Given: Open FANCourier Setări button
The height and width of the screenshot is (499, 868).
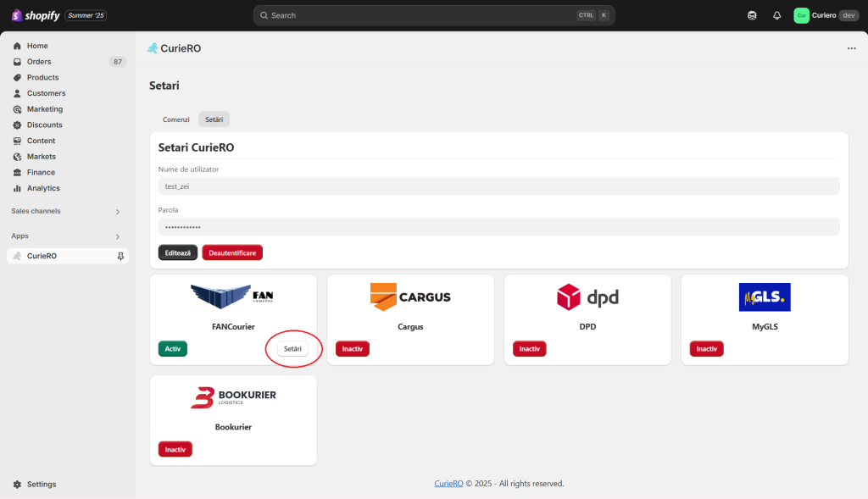Looking at the screenshot, I should (x=292, y=349).
